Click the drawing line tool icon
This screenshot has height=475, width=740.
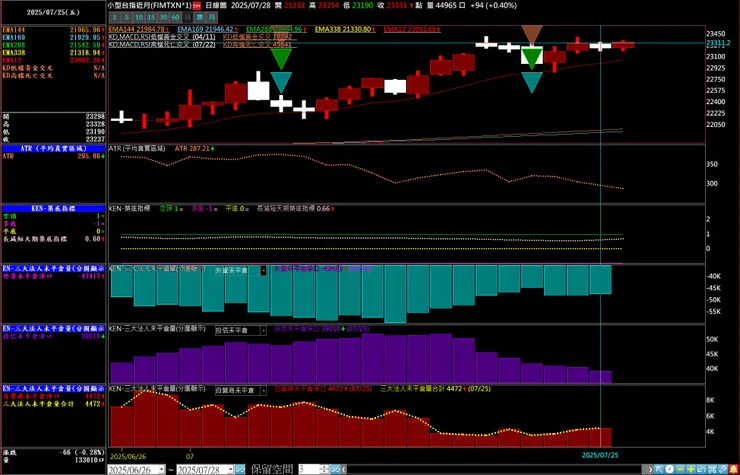coord(723,469)
